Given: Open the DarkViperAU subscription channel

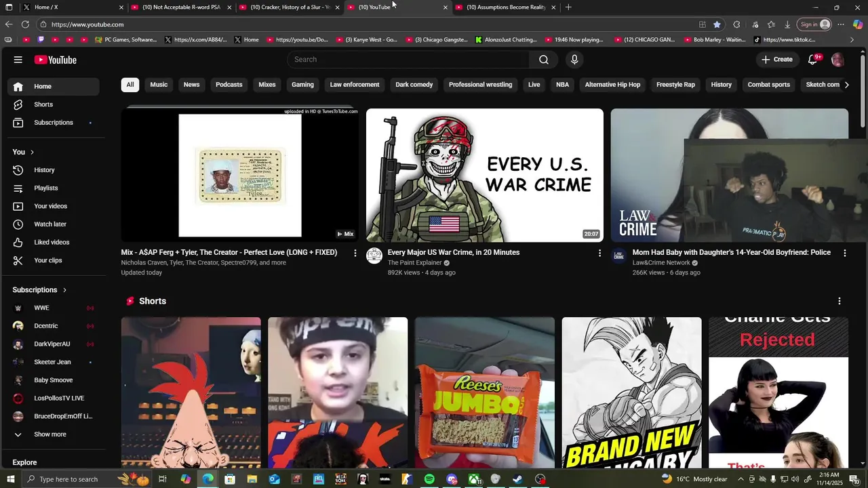Looking at the screenshot, I should coord(54,344).
